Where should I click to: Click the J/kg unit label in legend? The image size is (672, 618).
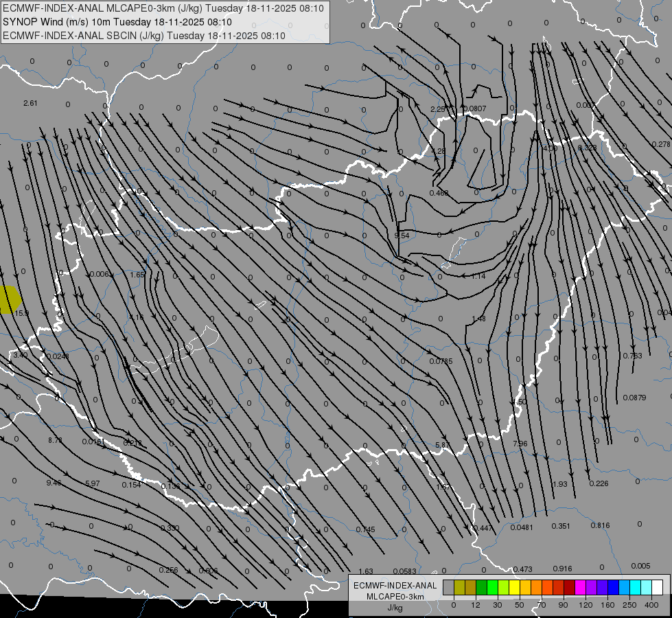click(395, 608)
